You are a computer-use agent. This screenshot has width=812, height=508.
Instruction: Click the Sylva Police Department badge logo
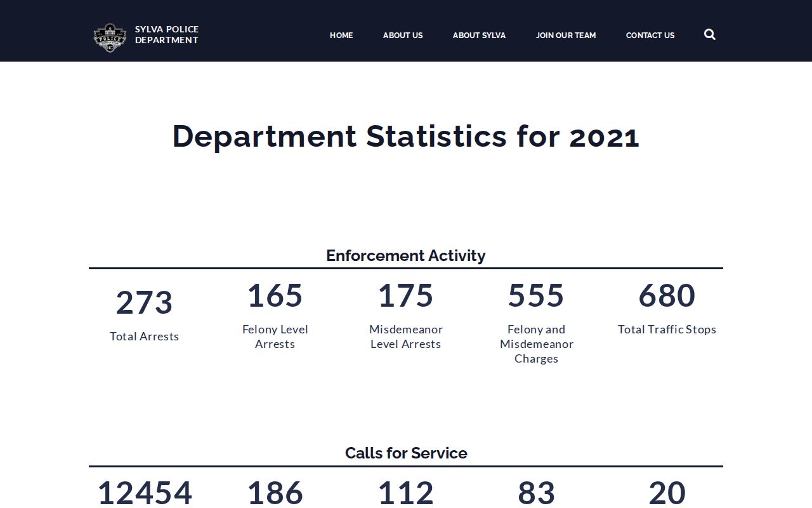[x=110, y=37]
